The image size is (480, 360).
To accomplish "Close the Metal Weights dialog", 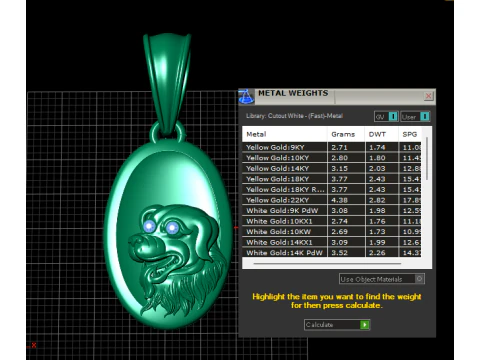I will point(428,96).
